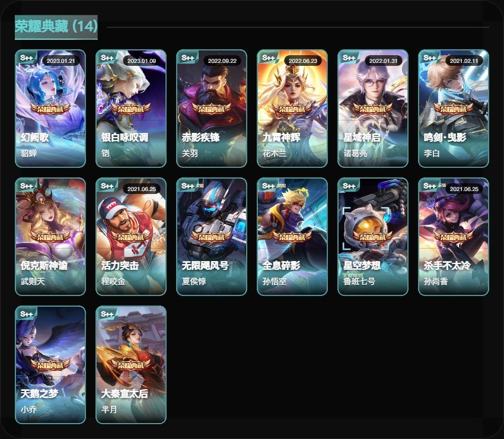Image resolution: width=504 pixels, height=439 pixels.
Task: Select the 活力突击 程咬金 skin card
Action: pyautogui.click(x=131, y=236)
